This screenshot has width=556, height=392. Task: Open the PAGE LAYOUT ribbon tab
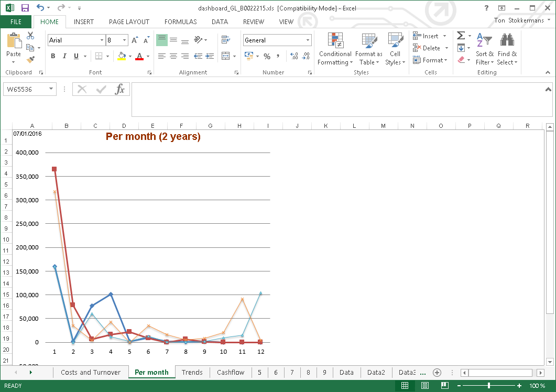[x=129, y=21]
